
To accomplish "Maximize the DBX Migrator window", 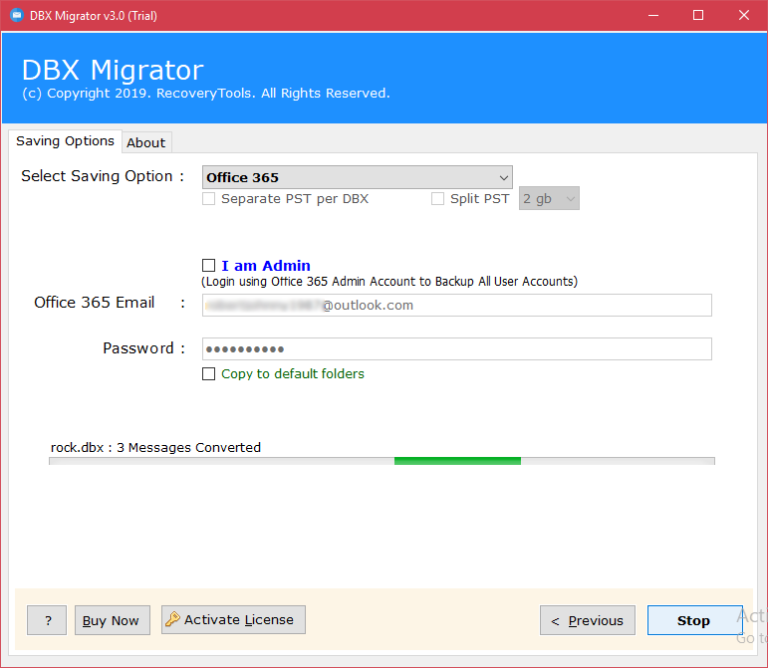I will [698, 15].
